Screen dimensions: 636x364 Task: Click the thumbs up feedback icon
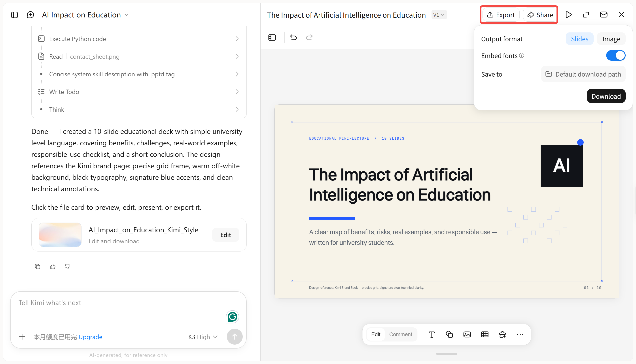pyautogui.click(x=53, y=266)
